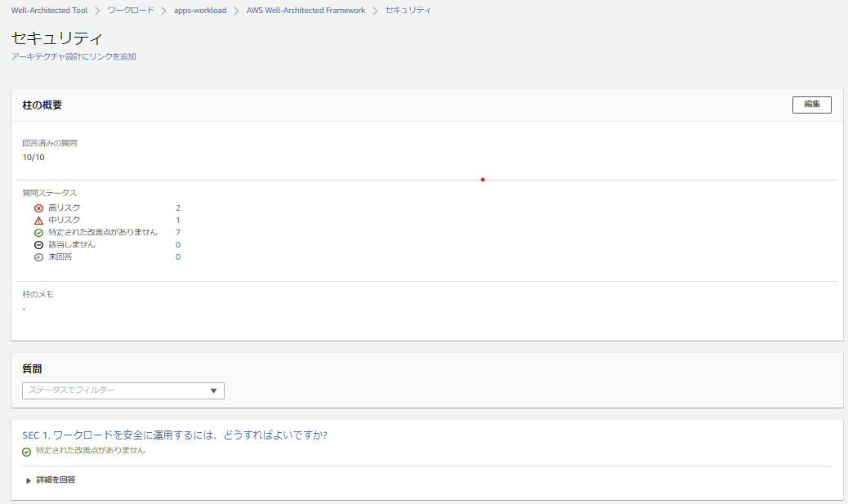Click the 柱のメモ label
This screenshot has width=848, height=504.
(38, 295)
